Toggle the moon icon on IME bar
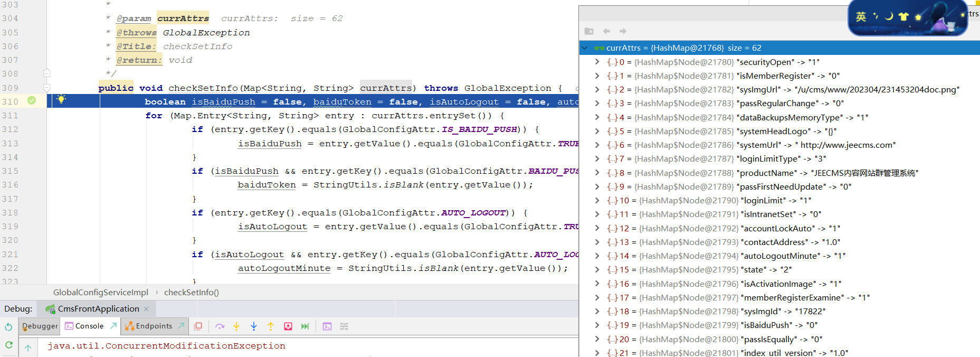Image resolution: width=980 pixels, height=357 pixels. tap(889, 16)
